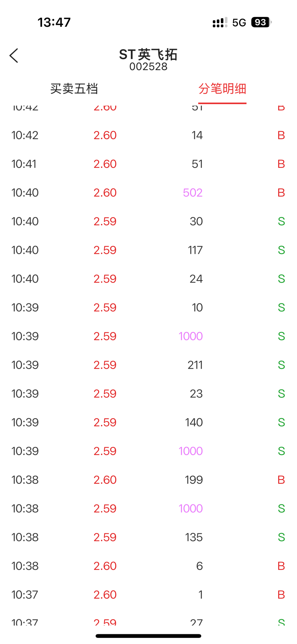Tap the battery indicator showing 93
The image size is (297, 644).
pyautogui.click(x=261, y=22)
